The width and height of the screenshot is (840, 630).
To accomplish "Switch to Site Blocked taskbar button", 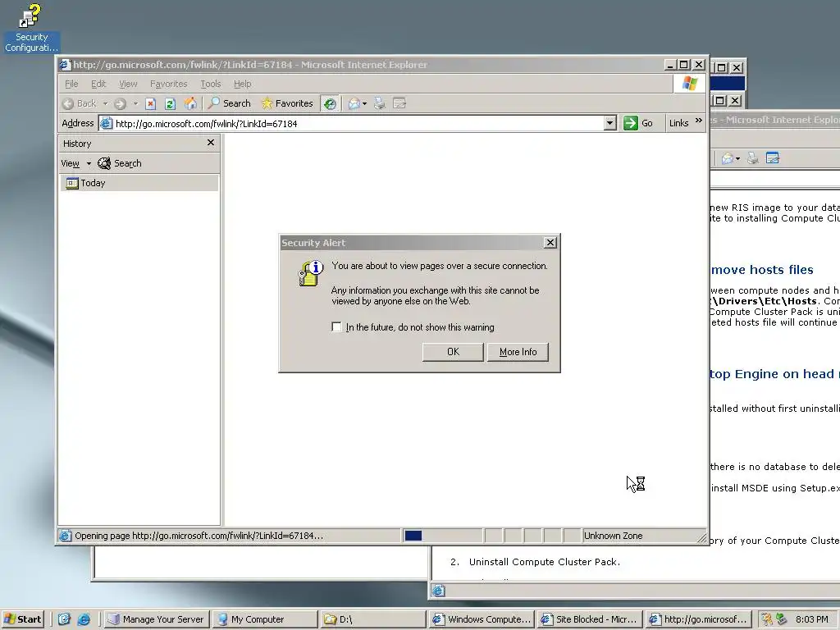I will pyautogui.click(x=590, y=619).
